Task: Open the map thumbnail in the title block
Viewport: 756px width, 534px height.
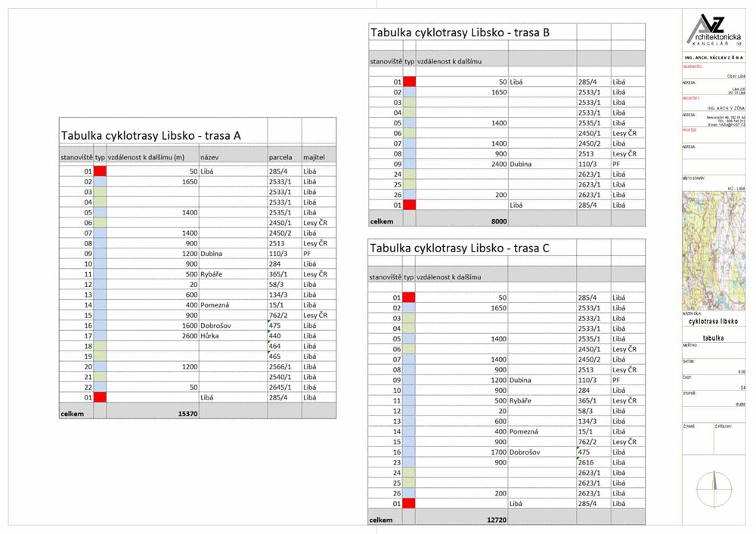Action: 714,251
